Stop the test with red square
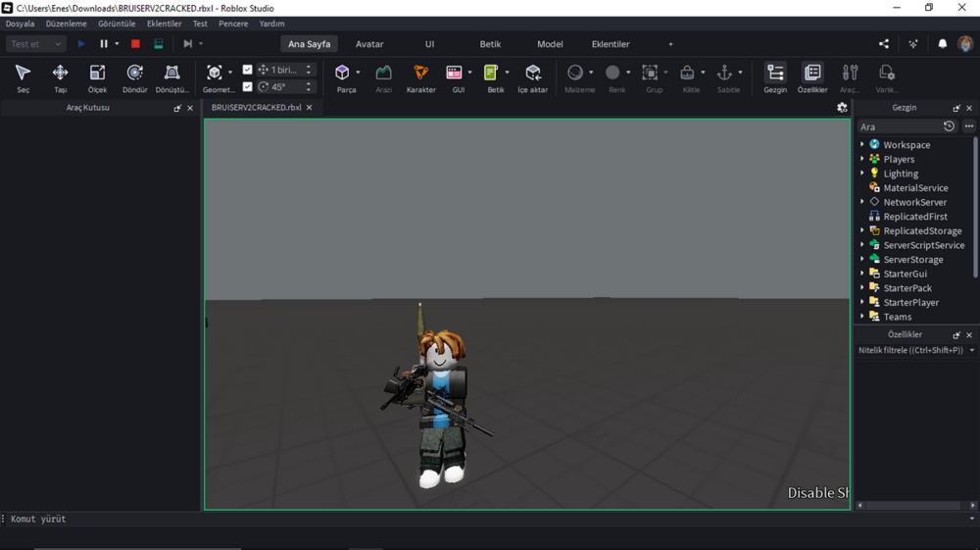Viewport: 980px width, 550px height. [x=135, y=44]
